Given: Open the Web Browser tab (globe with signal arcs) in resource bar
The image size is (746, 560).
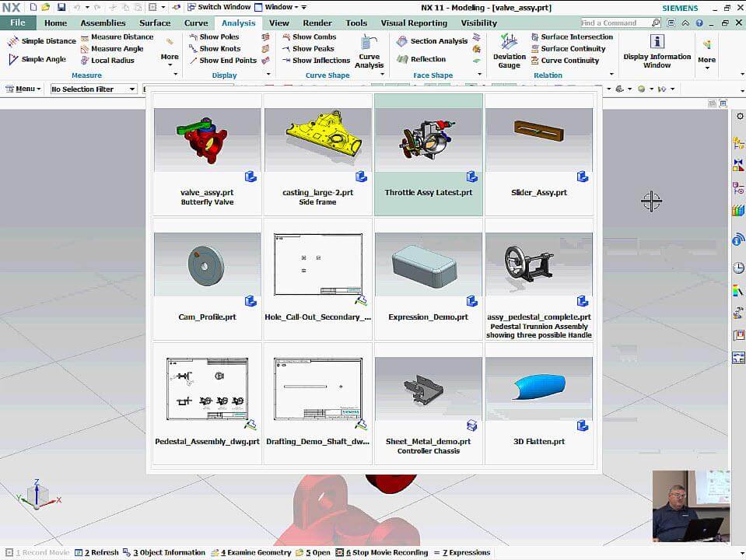Looking at the screenshot, I should click(x=738, y=240).
